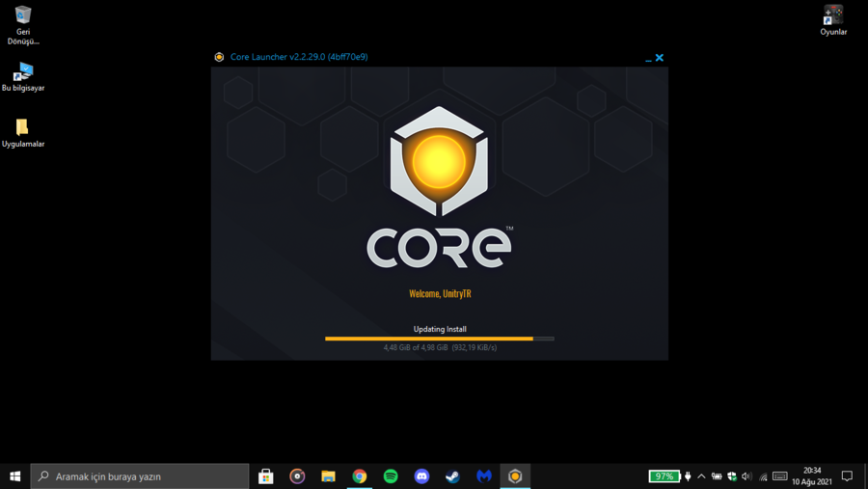The image size is (868, 489).
Task: Open Malwarebytes from the taskbar
Action: (484, 476)
